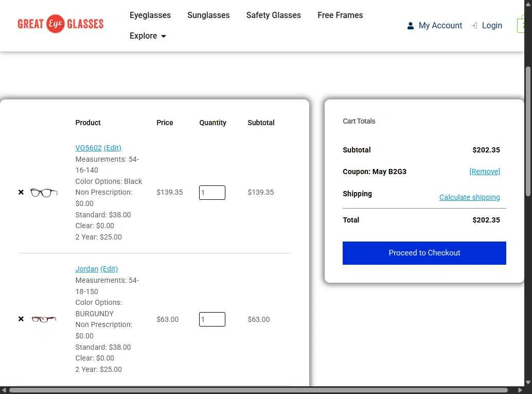Select the Cart Totals heading

pyautogui.click(x=359, y=121)
